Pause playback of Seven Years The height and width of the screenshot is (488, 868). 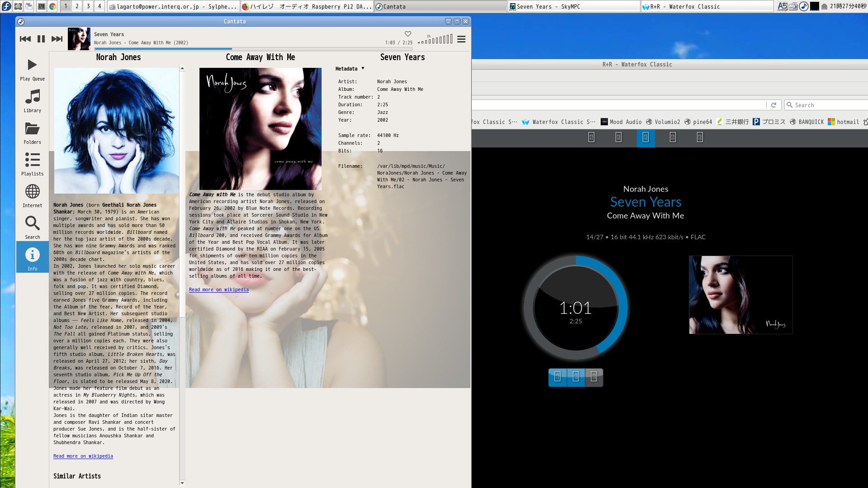pos(41,39)
